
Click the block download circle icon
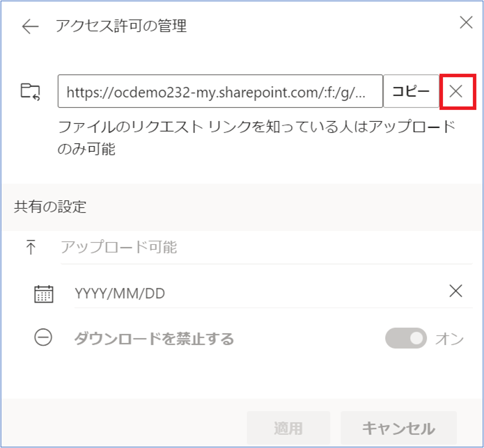43,339
